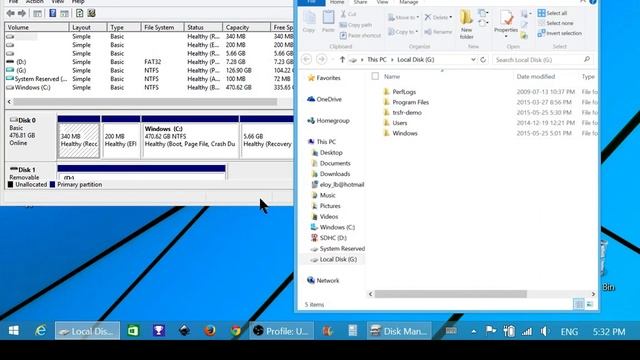Switch to large icons view in Explorer

click(x=589, y=304)
